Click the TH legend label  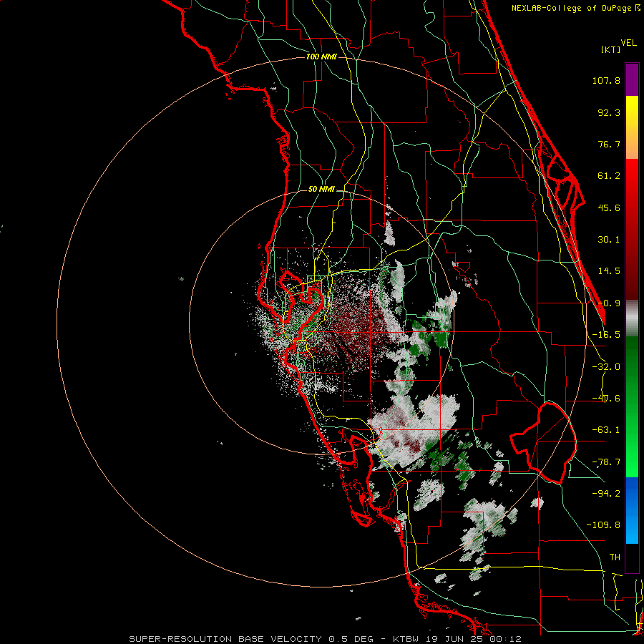point(615,557)
